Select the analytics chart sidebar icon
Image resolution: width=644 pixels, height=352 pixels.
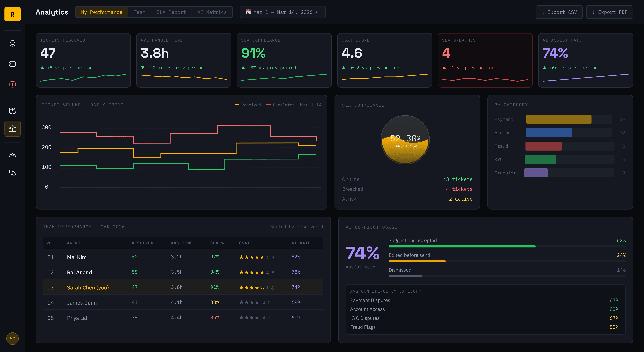tap(13, 129)
